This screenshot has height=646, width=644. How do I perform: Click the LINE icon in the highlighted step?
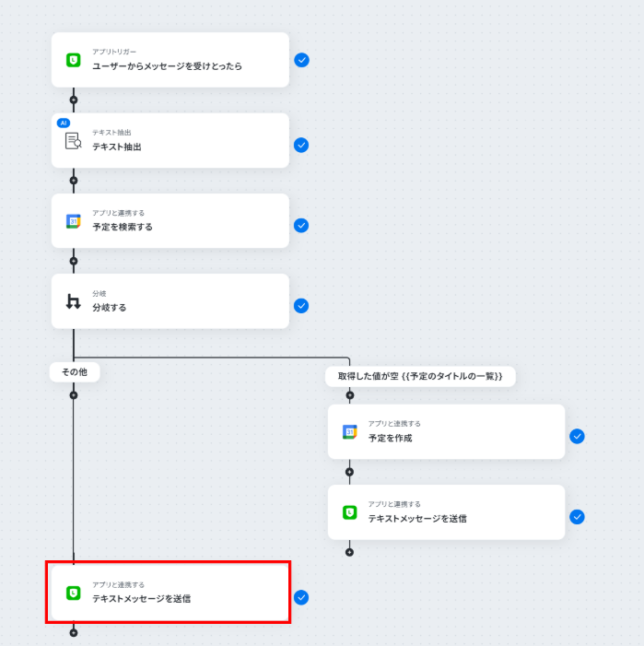click(x=74, y=593)
